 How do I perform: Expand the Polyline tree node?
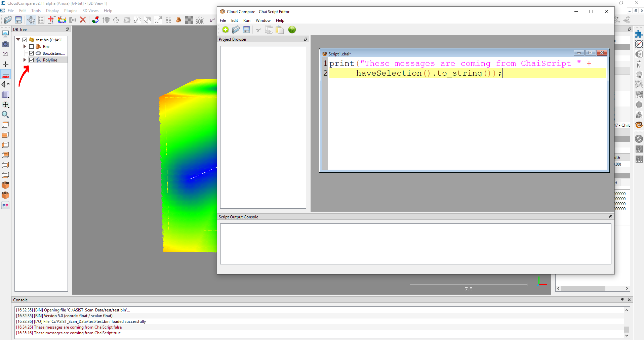[25, 60]
